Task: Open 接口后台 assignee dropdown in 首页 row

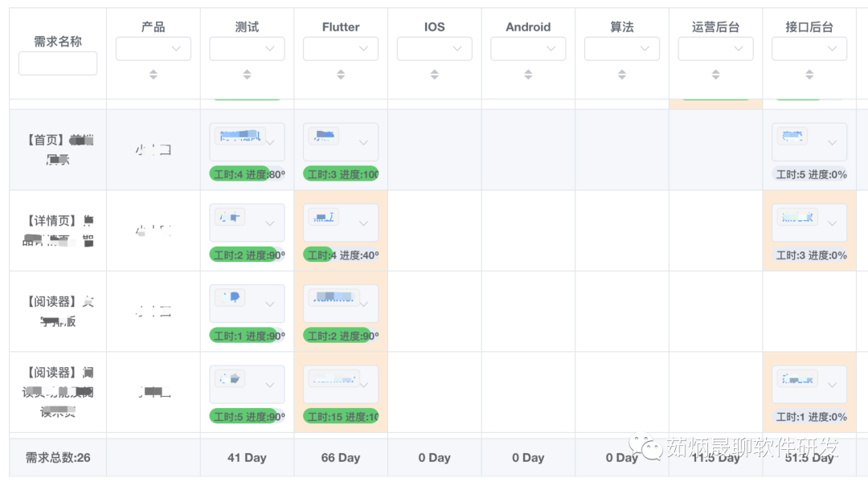Action: 809,142
